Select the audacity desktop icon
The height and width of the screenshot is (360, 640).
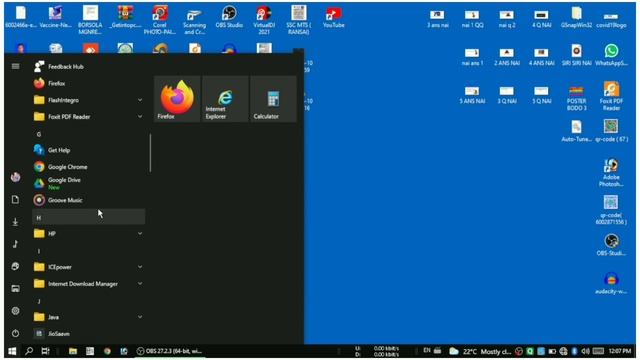pyautogui.click(x=611, y=284)
